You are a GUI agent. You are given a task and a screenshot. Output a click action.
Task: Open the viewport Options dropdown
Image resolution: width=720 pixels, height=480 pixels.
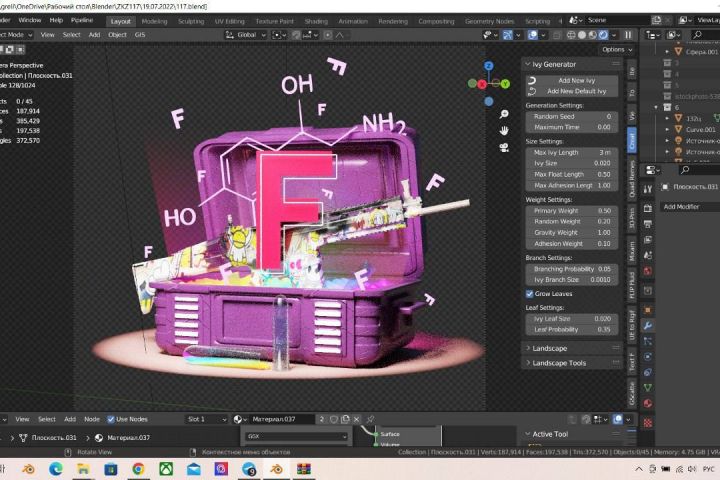(x=617, y=50)
